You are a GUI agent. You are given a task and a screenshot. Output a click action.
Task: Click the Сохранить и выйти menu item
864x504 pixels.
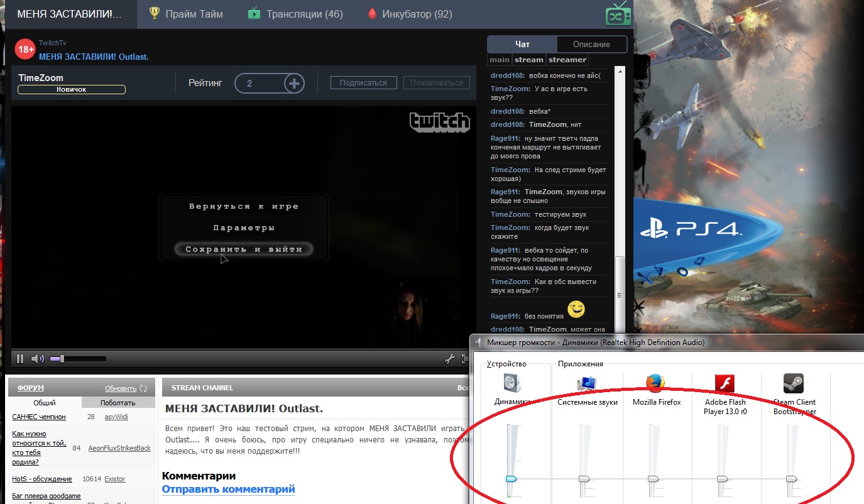coord(244,249)
